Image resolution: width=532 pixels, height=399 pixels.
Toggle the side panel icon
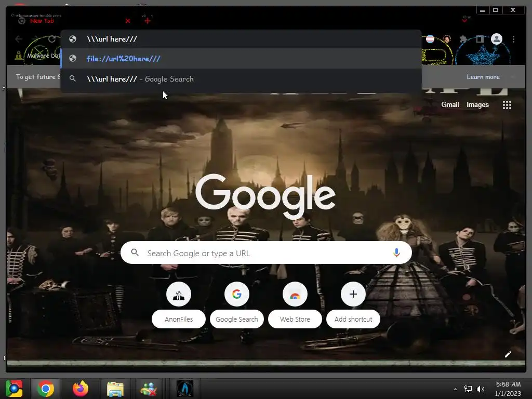(x=480, y=39)
